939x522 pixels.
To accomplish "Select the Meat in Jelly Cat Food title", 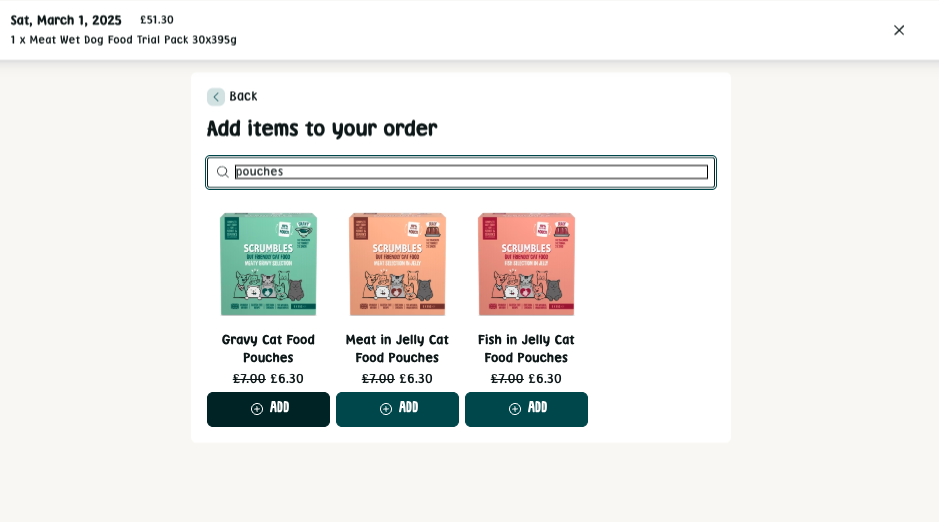I will [397, 348].
